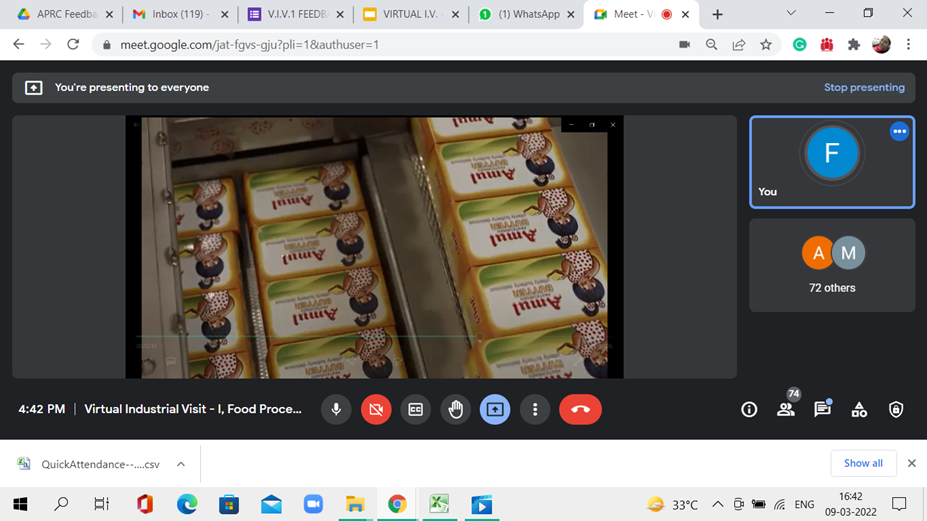The height and width of the screenshot is (521, 927).
Task: Bookmark this page star icon
Action: [766, 44]
